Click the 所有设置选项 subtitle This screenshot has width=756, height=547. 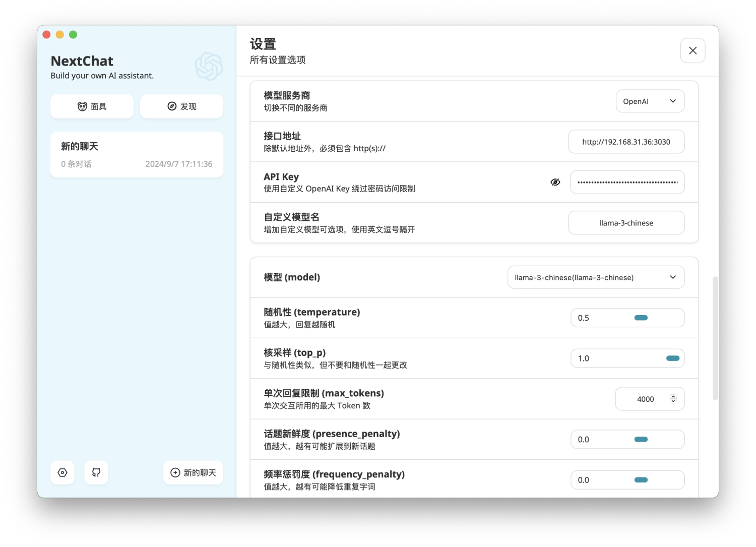coord(278,60)
